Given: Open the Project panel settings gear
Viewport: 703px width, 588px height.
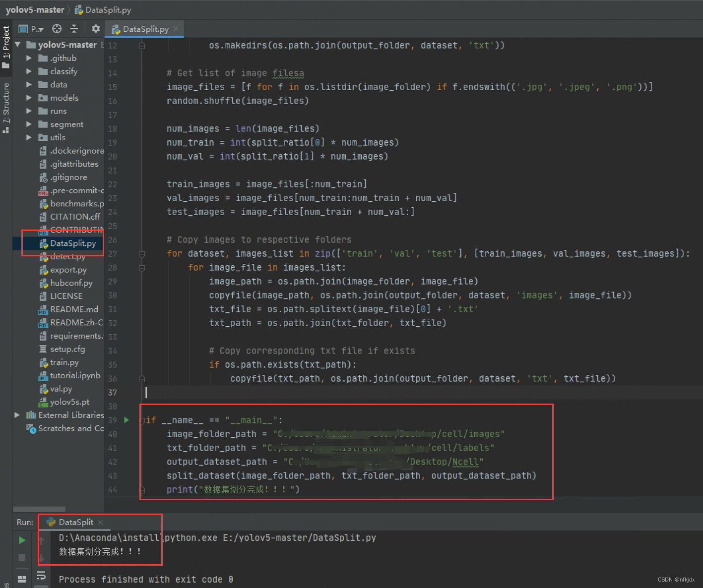Looking at the screenshot, I should tap(96, 29).
